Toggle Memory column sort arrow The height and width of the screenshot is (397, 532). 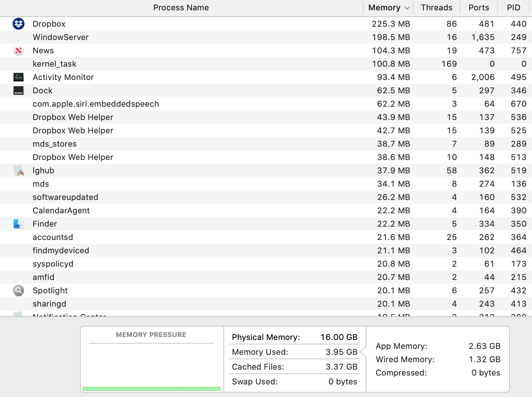[407, 8]
